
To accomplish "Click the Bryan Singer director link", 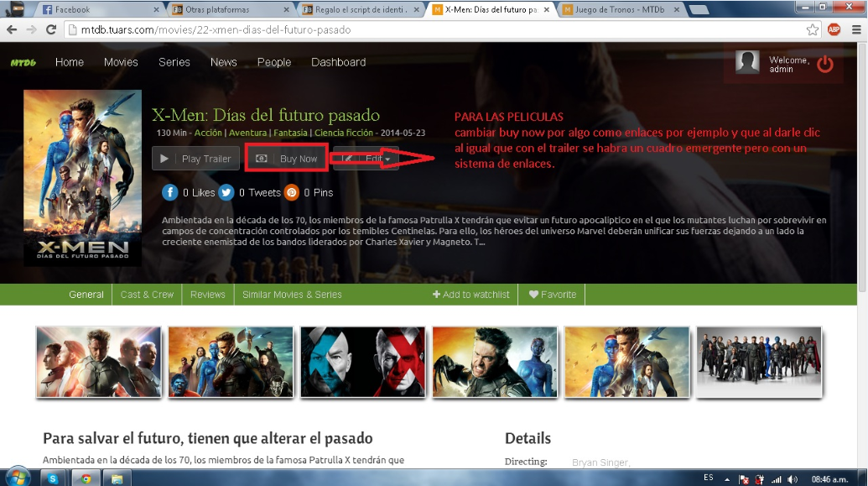I will pos(600,462).
